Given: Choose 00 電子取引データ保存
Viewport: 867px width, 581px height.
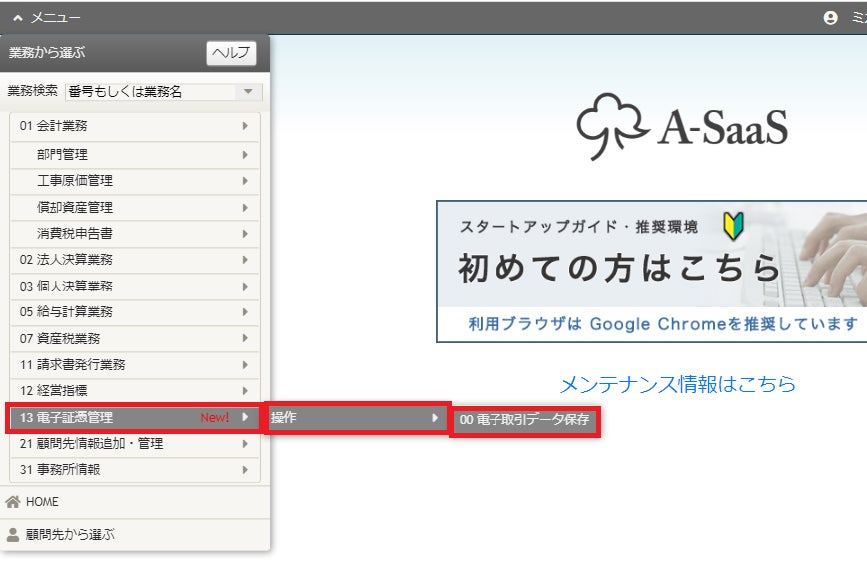Looking at the screenshot, I should 525,420.
